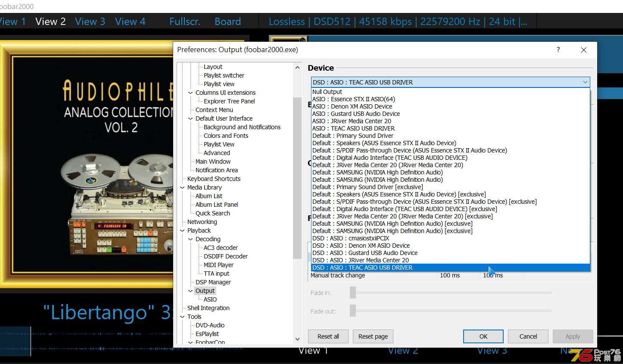
Task: Collapse the Output tree node
Action: [190, 291]
